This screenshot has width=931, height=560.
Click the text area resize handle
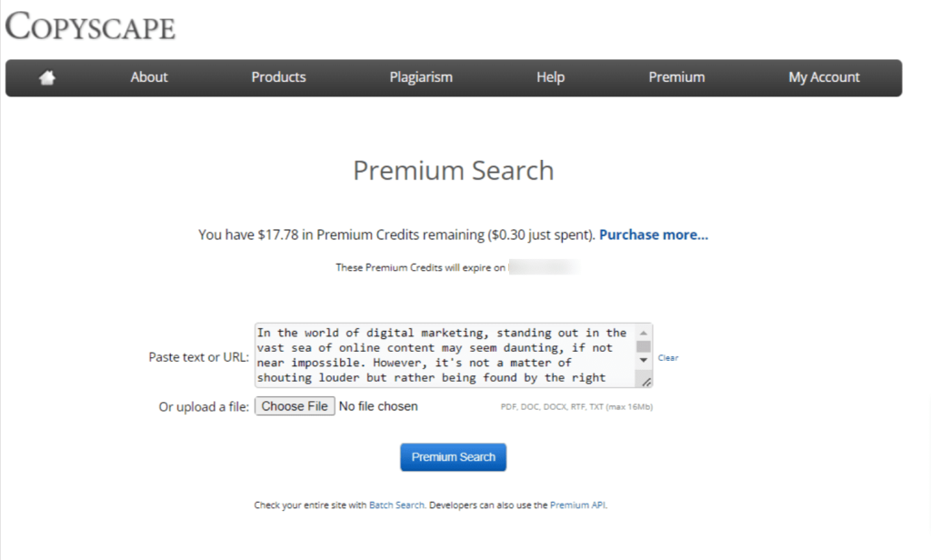pyautogui.click(x=646, y=382)
